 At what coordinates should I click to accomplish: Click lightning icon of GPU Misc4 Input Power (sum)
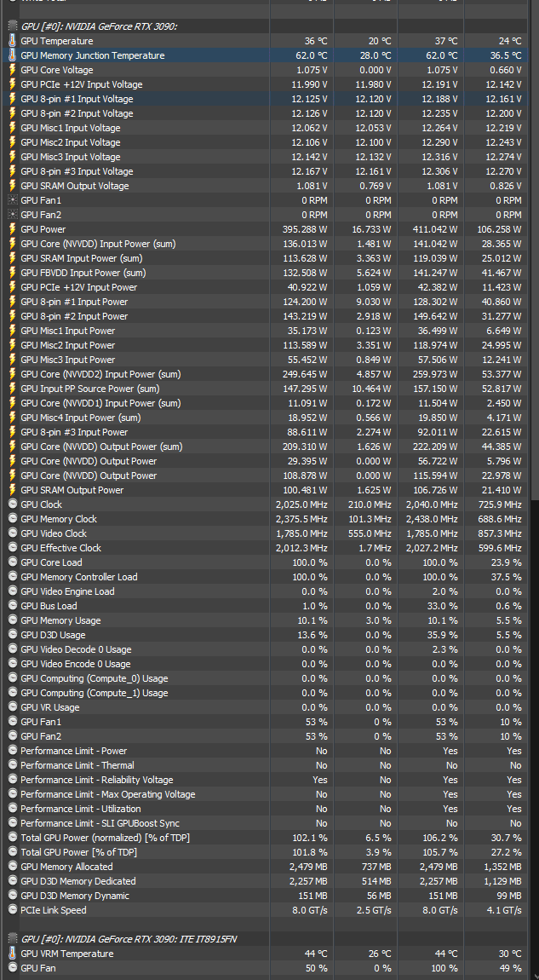click(x=13, y=417)
